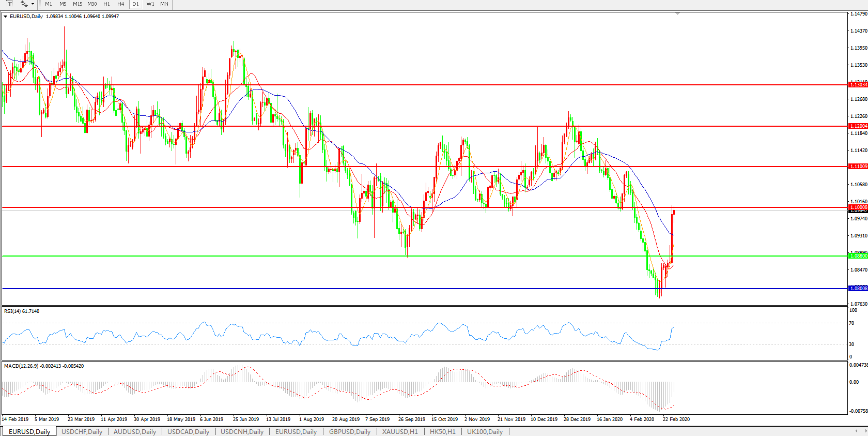This screenshot has height=436, width=868.
Task: Set chart period to W1
Action: [150, 4]
